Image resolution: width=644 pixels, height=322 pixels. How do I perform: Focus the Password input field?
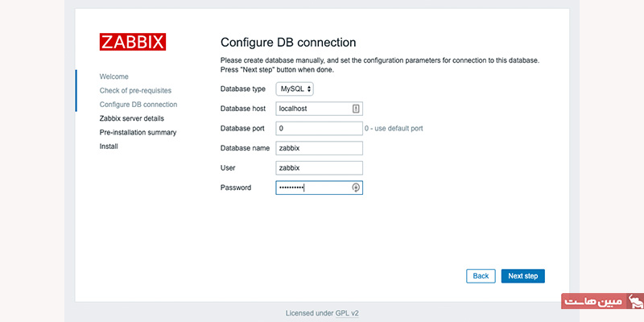point(319,188)
